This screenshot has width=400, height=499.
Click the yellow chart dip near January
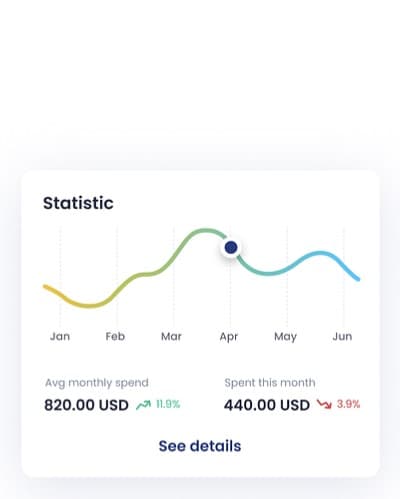click(88, 305)
